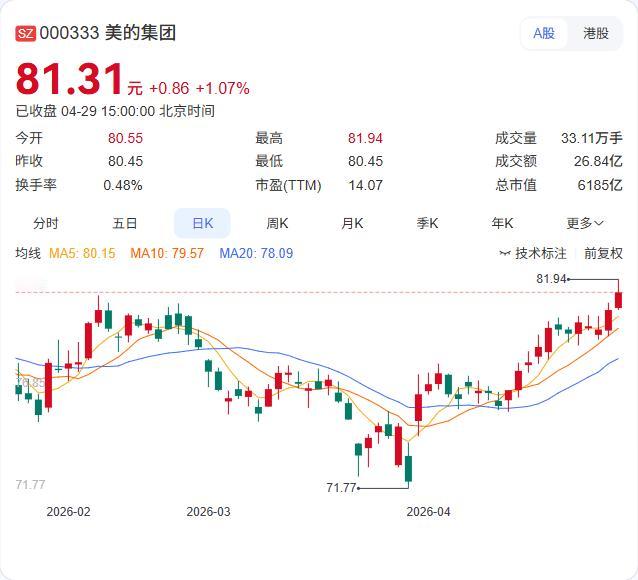Click the 技术标注 button
The height and width of the screenshot is (580, 638).
[x=533, y=253]
